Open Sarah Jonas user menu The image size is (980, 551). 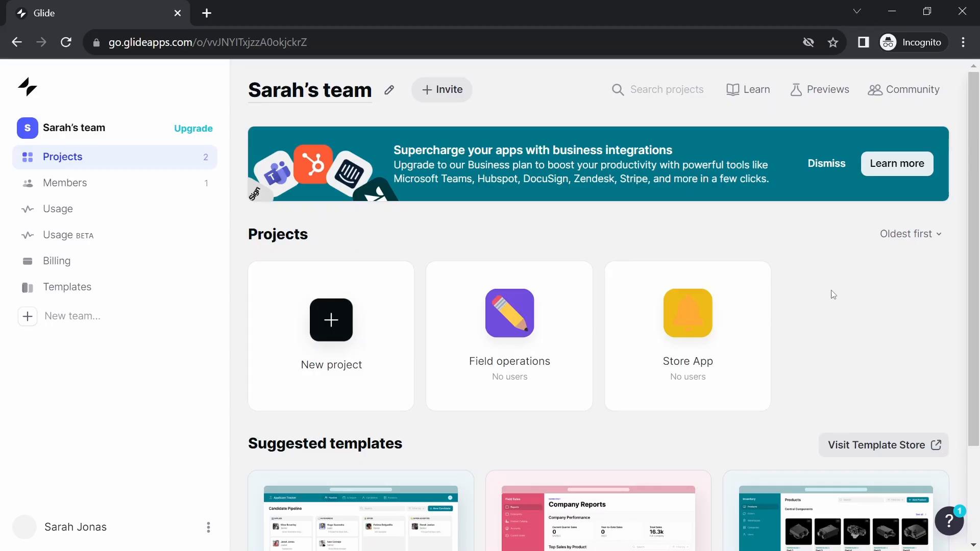208,527
